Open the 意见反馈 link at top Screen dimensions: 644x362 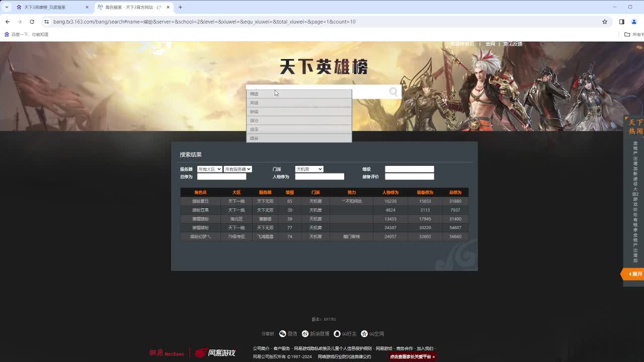coord(513,44)
